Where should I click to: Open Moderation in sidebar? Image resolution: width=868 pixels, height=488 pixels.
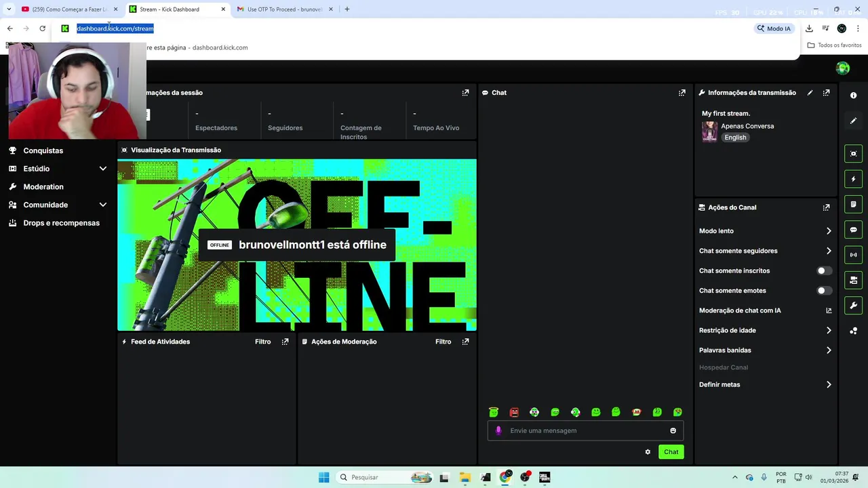[x=43, y=187]
